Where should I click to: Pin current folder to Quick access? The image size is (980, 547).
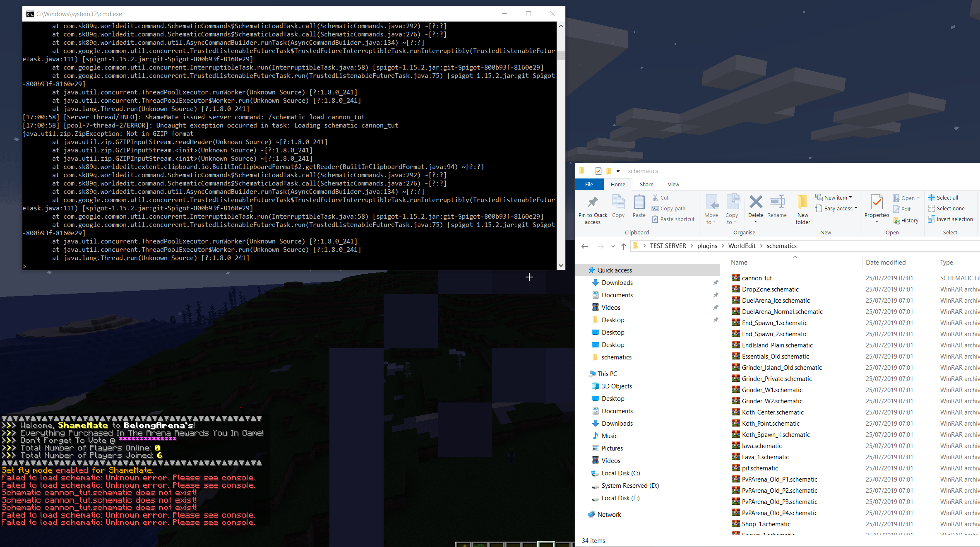coord(592,208)
